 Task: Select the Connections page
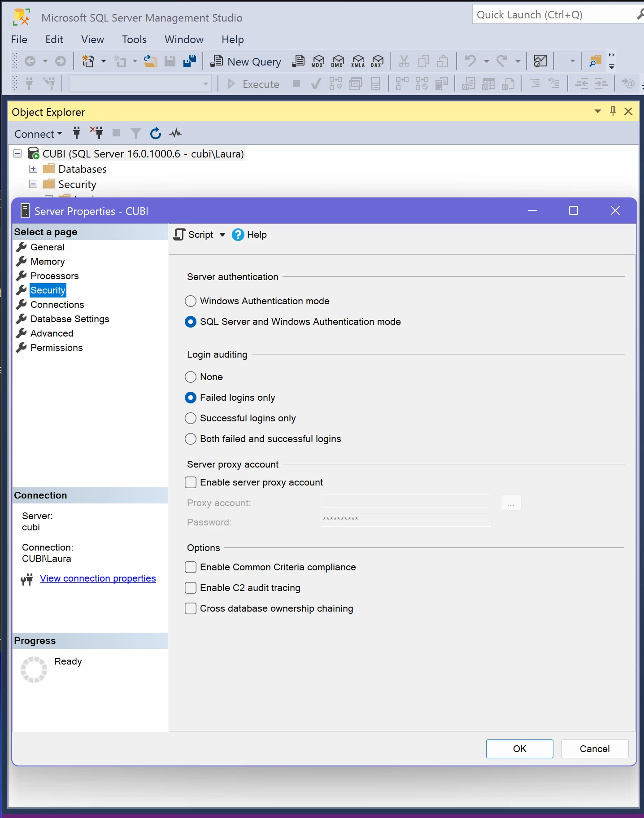click(57, 305)
